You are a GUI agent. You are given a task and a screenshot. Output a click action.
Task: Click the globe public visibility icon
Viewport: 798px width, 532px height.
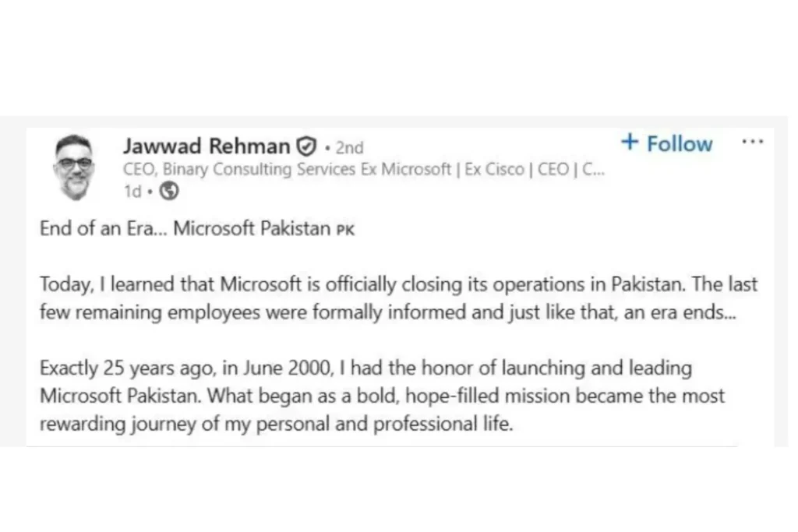pos(169,192)
